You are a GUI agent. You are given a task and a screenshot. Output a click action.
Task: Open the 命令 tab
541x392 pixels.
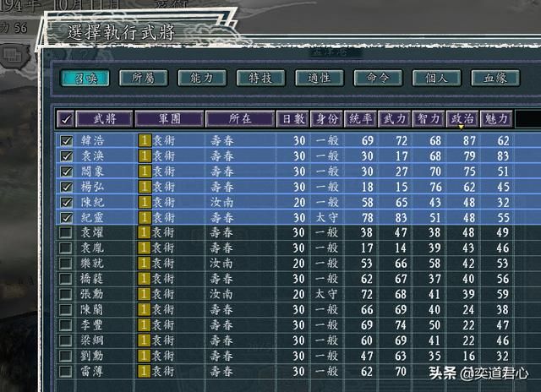click(378, 79)
